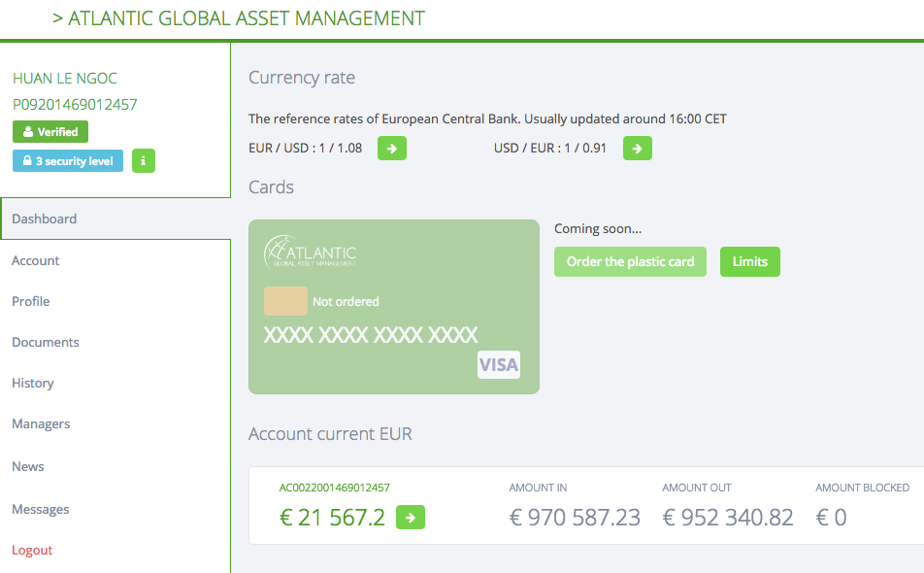
Task: Log out using the red Logout link
Action: [32, 551]
